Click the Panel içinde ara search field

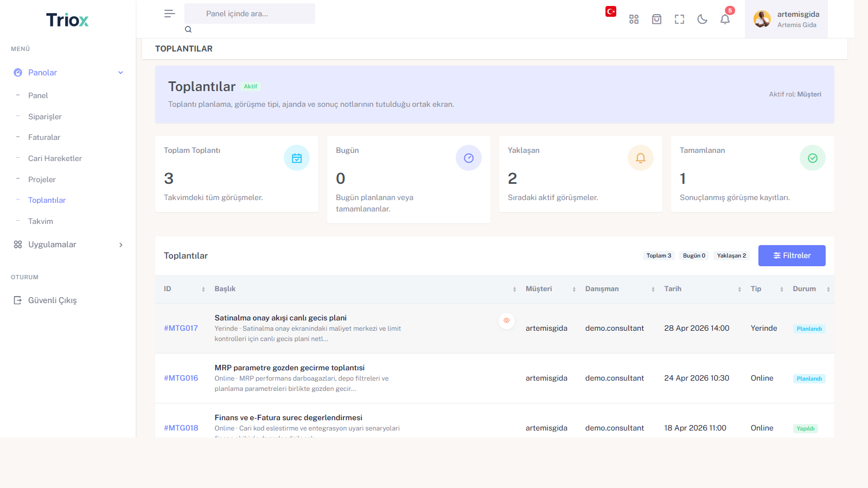pos(250,14)
